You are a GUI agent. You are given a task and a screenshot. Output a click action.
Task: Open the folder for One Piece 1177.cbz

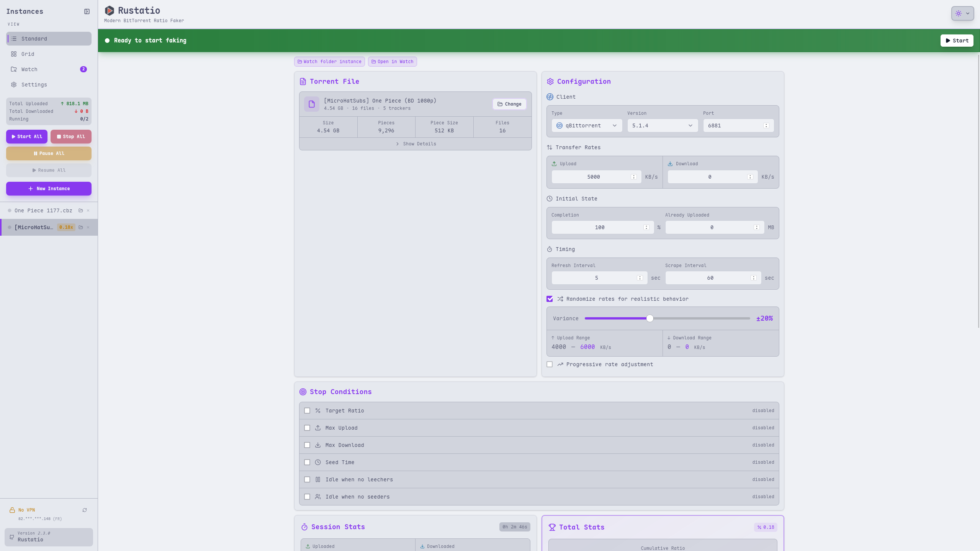tap(80, 210)
